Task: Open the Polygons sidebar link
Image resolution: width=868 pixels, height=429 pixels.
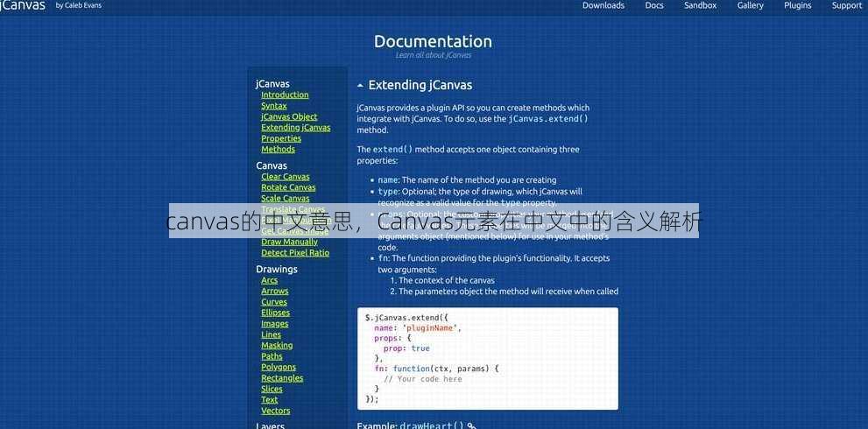Action: pyautogui.click(x=279, y=367)
